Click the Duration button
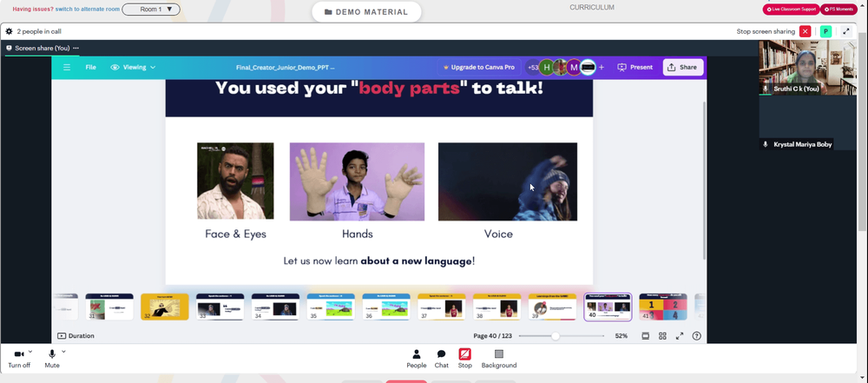The image size is (868, 383). point(76,336)
